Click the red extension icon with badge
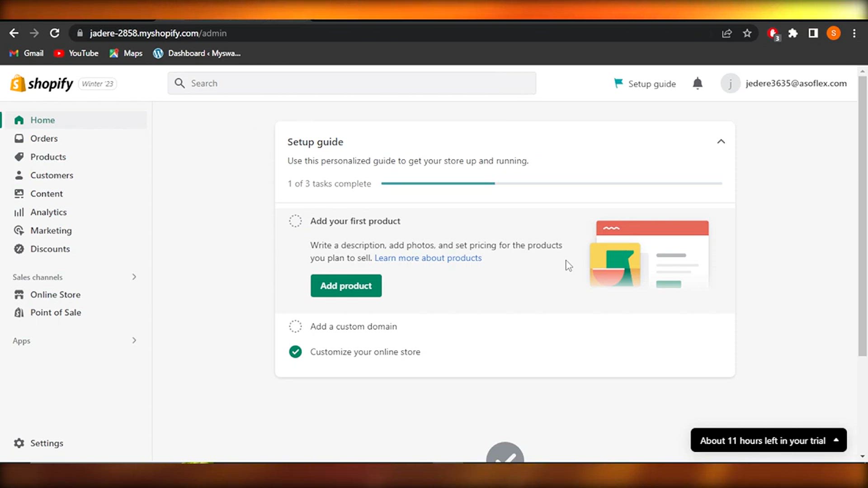Viewport: 868px width, 488px height. click(774, 34)
